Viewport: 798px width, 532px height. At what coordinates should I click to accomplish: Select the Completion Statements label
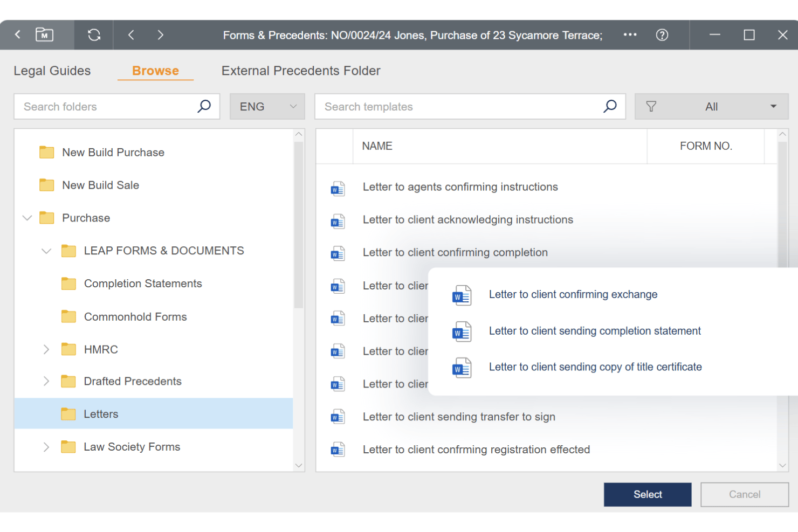click(x=143, y=284)
